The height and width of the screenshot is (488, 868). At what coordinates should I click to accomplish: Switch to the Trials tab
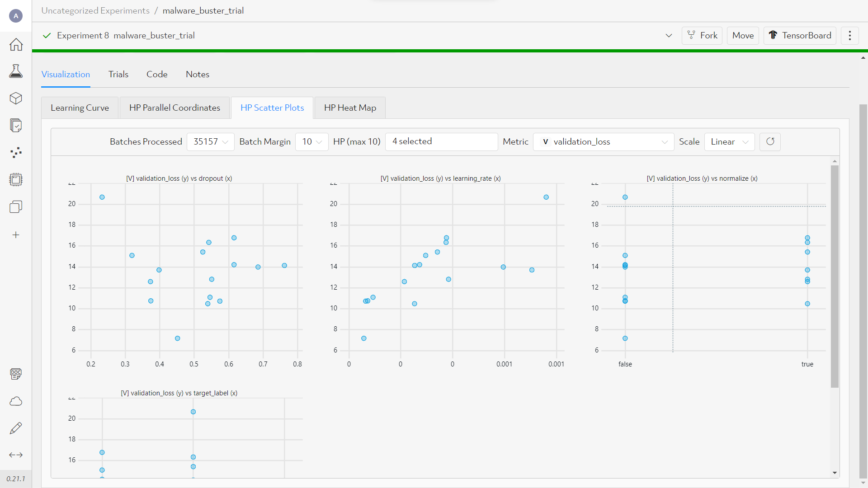(x=118, y=74)
